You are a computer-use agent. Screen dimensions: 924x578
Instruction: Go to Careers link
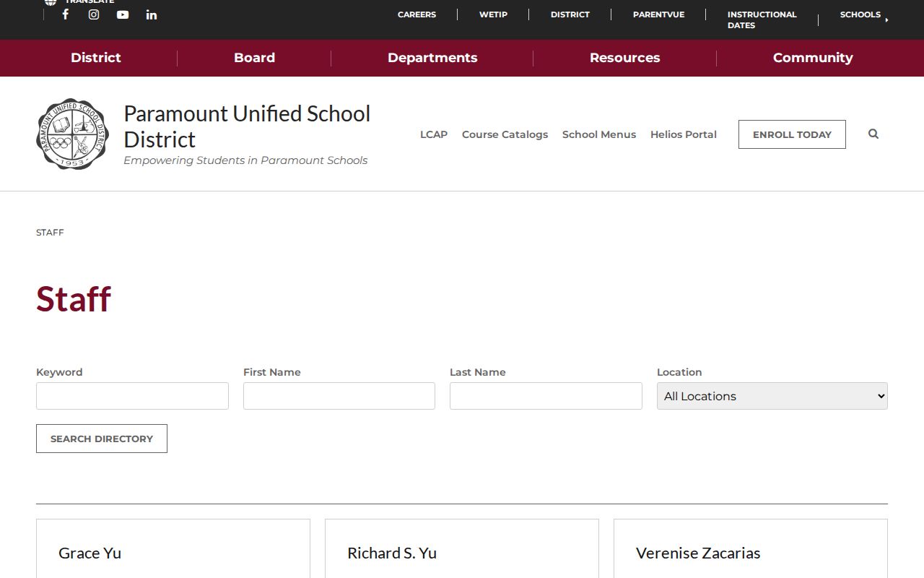[417, 14]
